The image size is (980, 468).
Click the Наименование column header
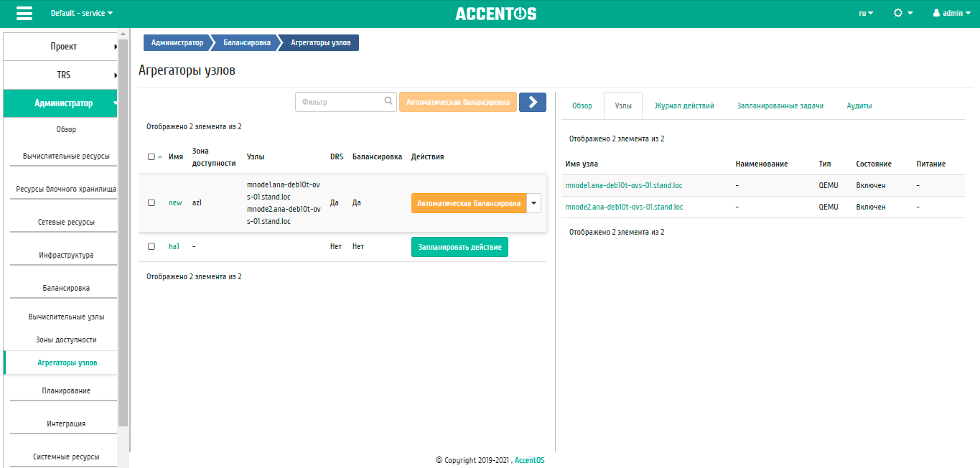point(762,164)
